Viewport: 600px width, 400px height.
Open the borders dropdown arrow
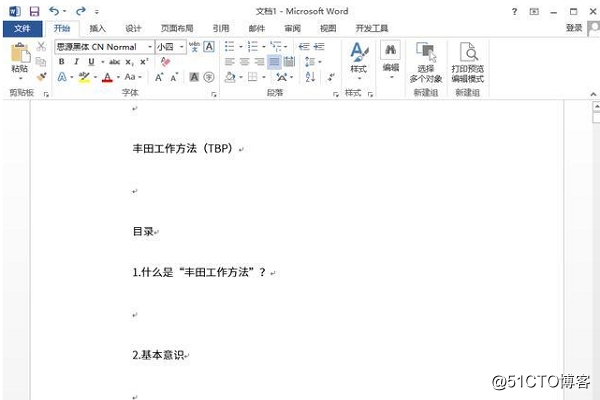click(x=264, y=77)
